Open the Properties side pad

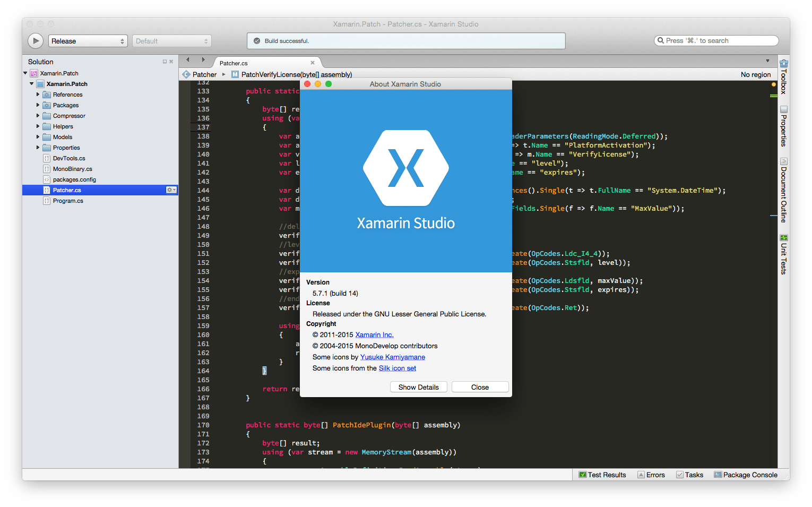click(x=783, y=126)
